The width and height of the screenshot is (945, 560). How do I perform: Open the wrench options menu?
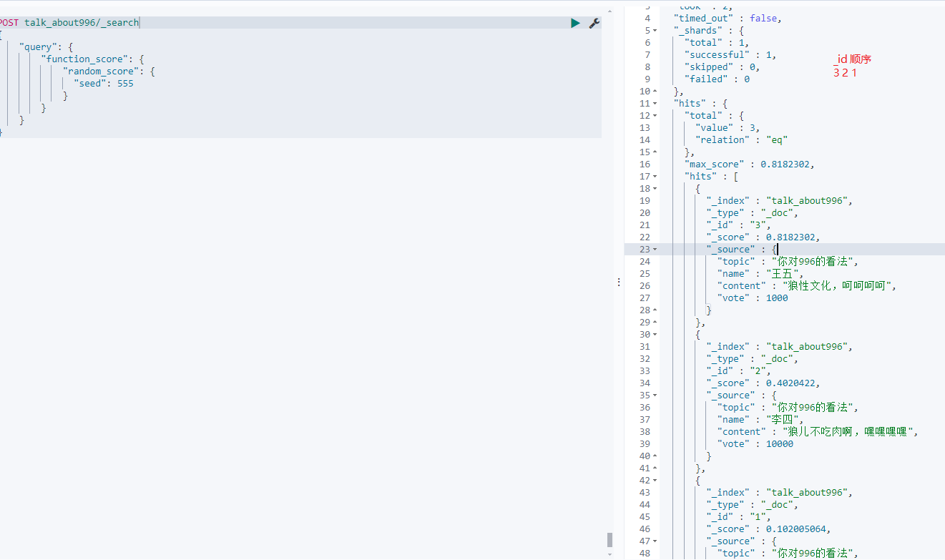(x=594, y=23)
